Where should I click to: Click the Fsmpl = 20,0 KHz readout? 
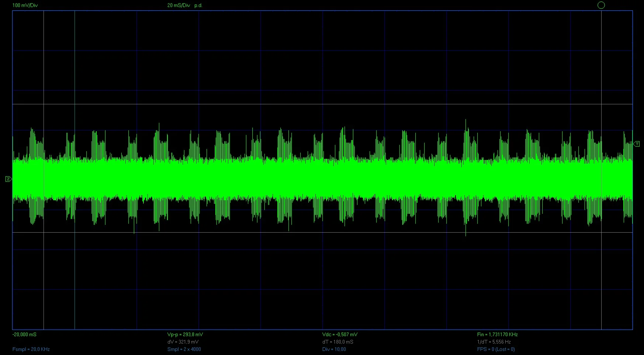click(31, 349)
